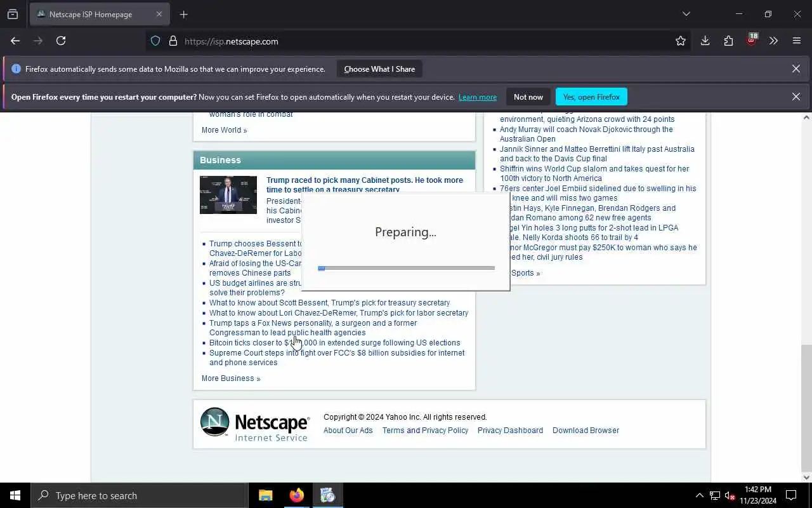Open Privacy Dashboard link
Screen dimensions: 812x508
click(510, 431)
